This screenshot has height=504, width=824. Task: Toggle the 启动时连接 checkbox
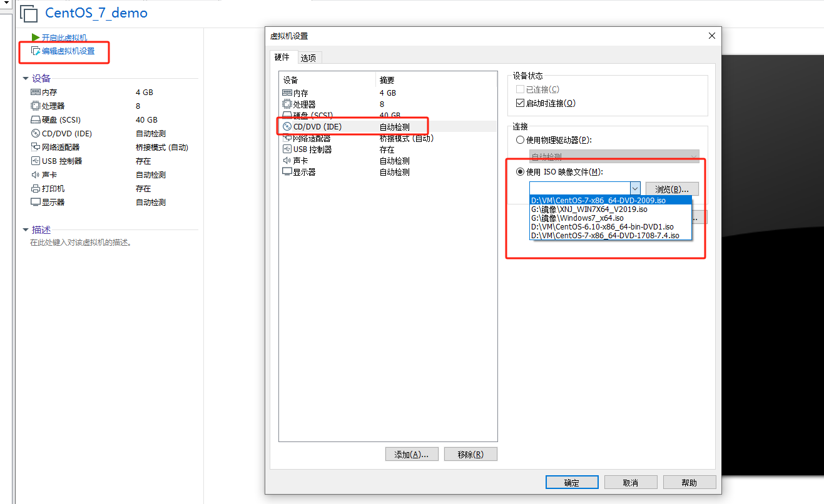(x=520, y=103)
